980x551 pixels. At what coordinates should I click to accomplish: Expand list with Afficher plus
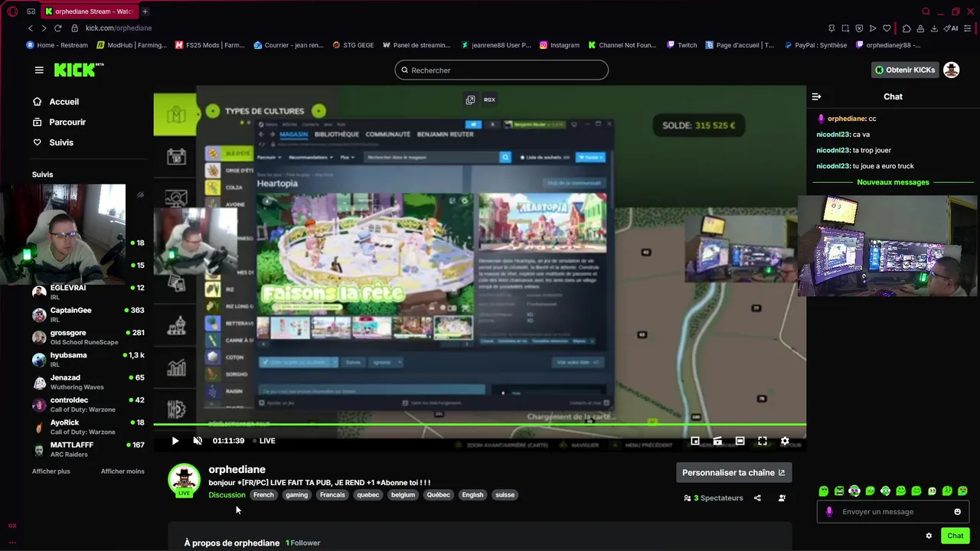[x=51, y=471]
